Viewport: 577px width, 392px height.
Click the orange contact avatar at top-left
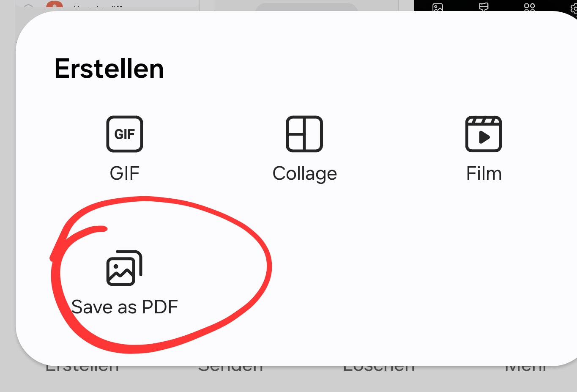[x=55, y=6]
